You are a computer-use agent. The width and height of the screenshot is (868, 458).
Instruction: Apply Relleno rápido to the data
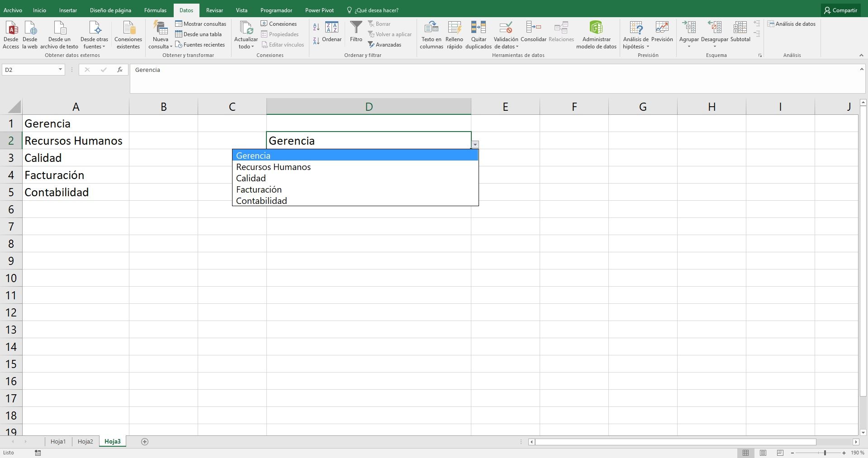[x=454, y=34]
